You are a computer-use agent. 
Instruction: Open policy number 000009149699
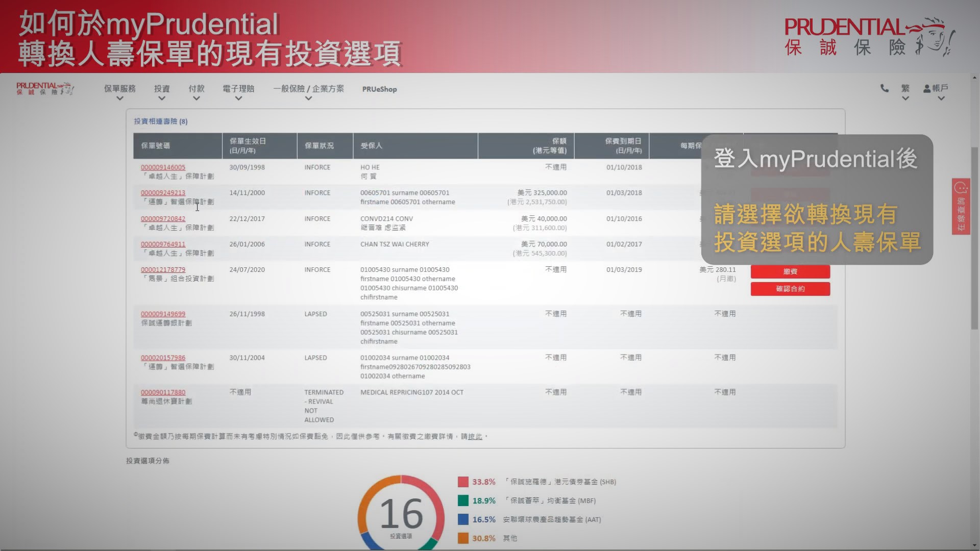coord(163,314)
